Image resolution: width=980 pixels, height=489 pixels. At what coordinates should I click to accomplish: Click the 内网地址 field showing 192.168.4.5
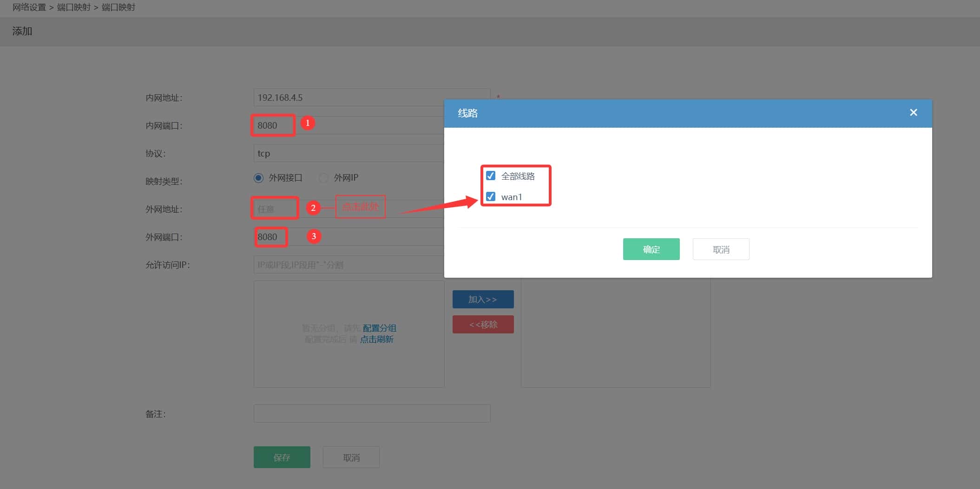pos(349,98)
